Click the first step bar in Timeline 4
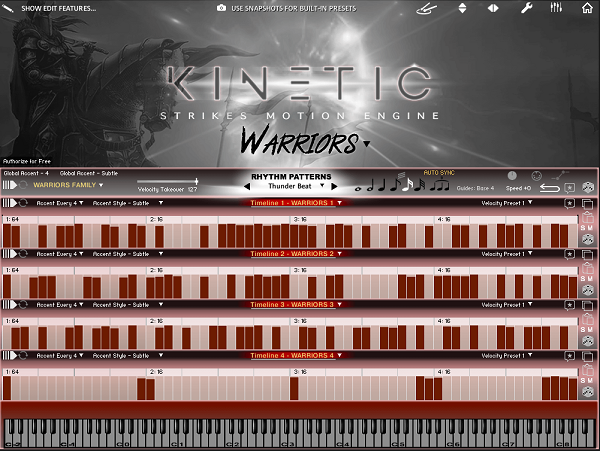600x451 pixels. [7, 388]
